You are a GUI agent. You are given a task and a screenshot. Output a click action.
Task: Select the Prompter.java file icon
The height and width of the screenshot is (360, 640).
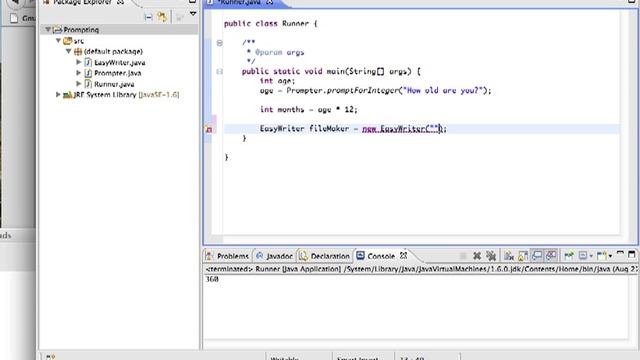click(88, 73)
